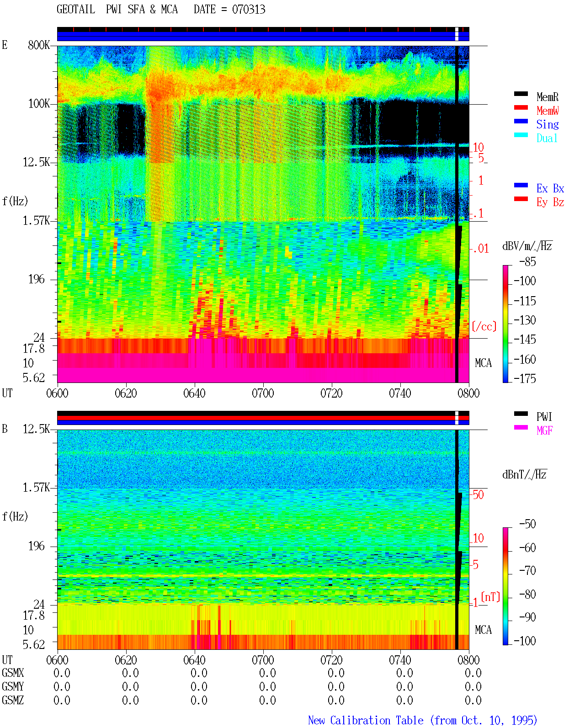Click the 'Dual' legend label
The height and width of the screenshot is (728, 585).
coord(548,138)
